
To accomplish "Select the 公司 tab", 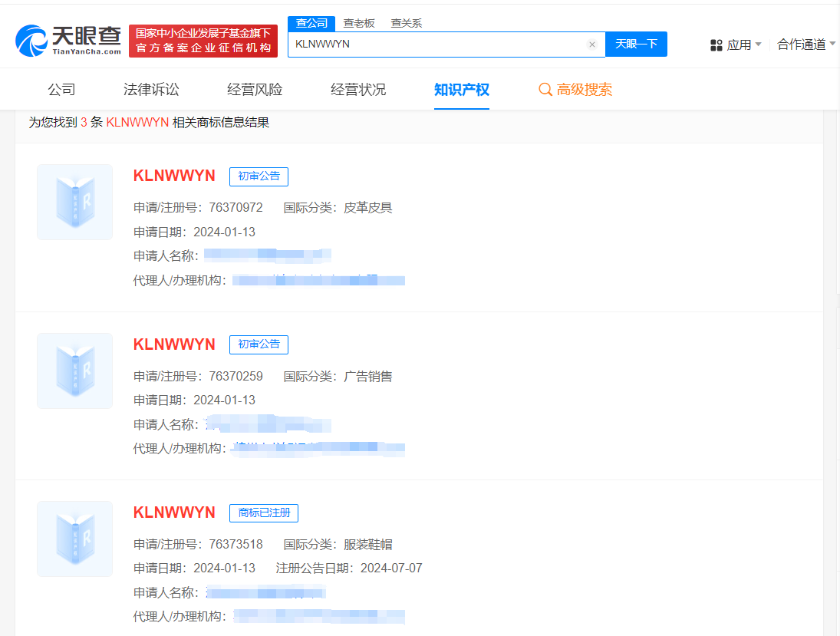I will tap(61, 90).
